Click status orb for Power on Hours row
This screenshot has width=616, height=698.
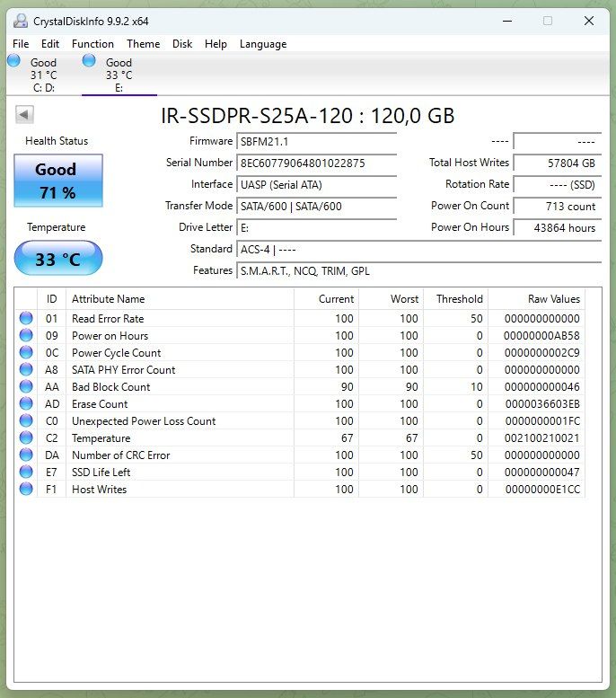coord(26,335)
